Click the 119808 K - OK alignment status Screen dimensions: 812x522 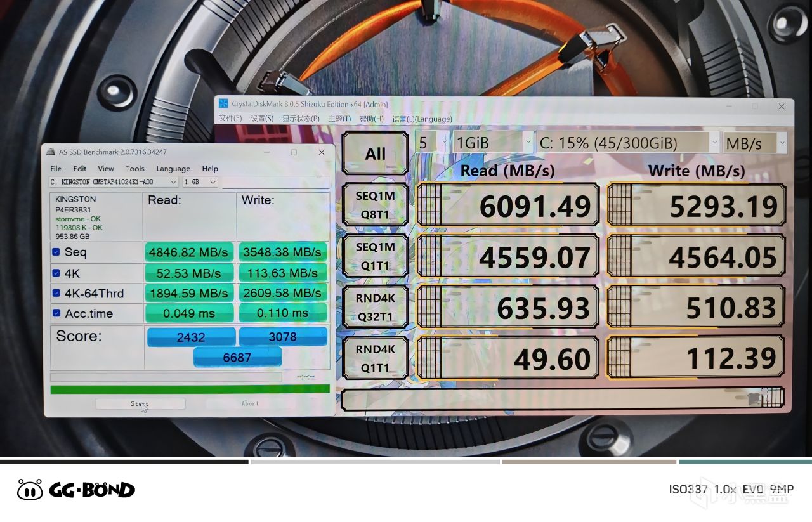[79, 227]
